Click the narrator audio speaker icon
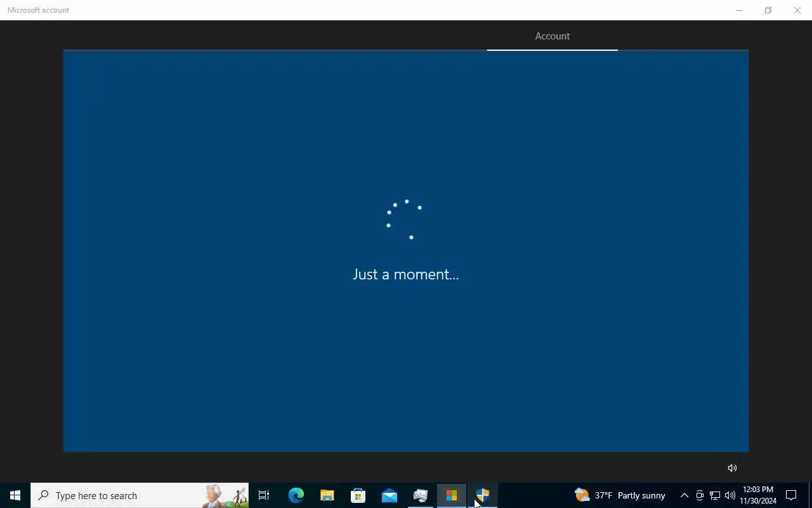Screen dimensions: 812x508 [x=732, y=468]
